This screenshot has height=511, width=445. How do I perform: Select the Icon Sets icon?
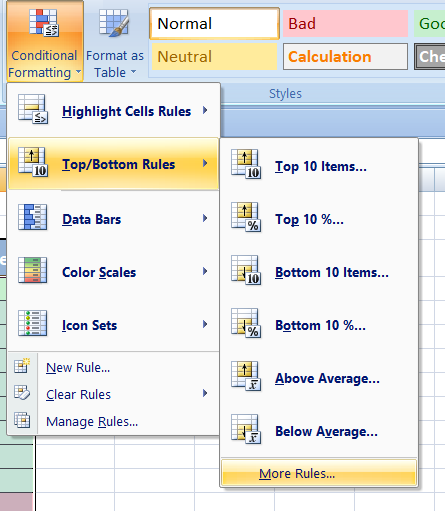pyautogui.click(x=33, y=323)
